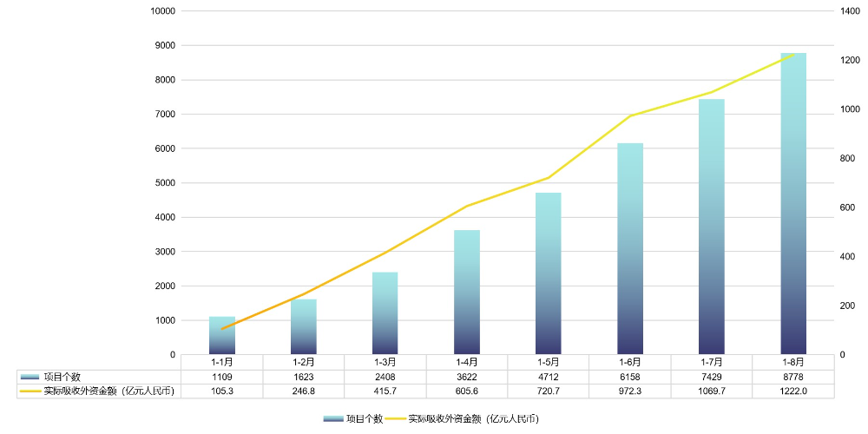Click the 10000 label on left axis
This screenshot has width=868, height=434.
click(163, 11)
